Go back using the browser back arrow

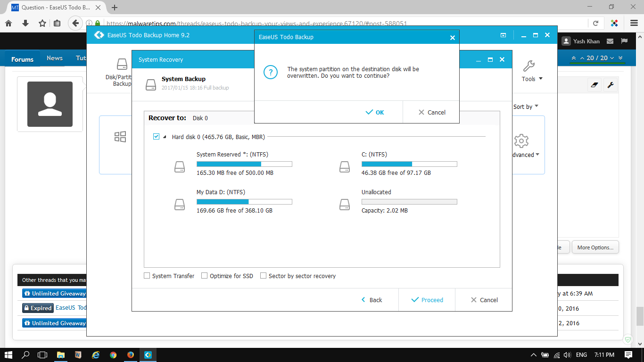pyautogui.click(x=75, y=23)
